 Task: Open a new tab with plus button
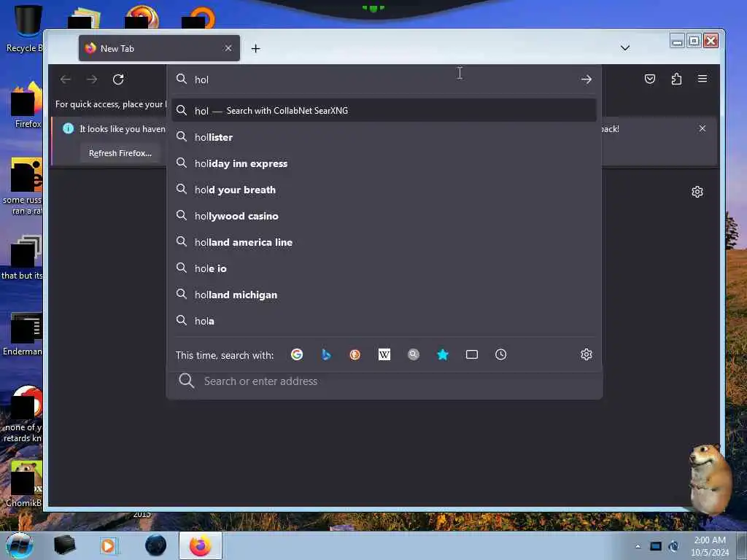[x=256, y=49]
